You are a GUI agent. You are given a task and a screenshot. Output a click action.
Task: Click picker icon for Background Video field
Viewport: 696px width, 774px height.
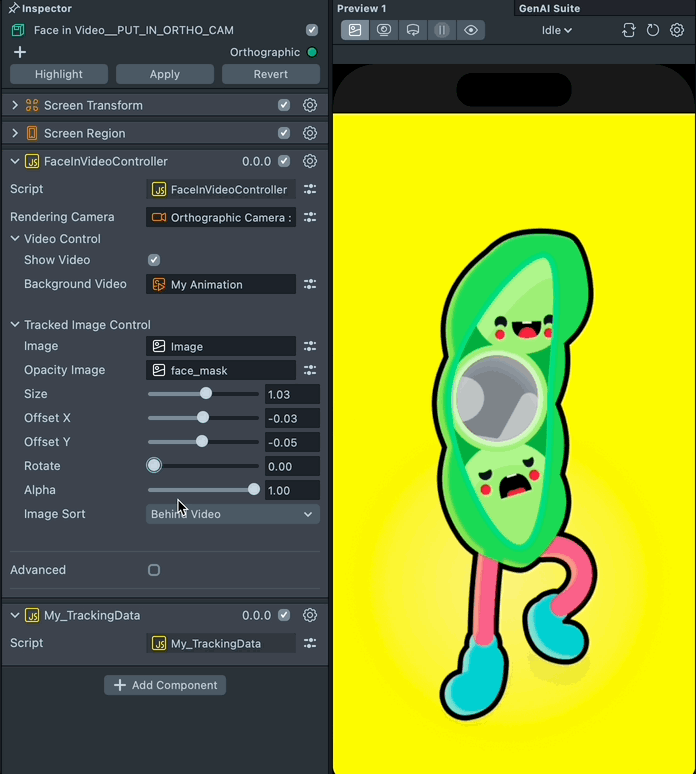[310, 284]
